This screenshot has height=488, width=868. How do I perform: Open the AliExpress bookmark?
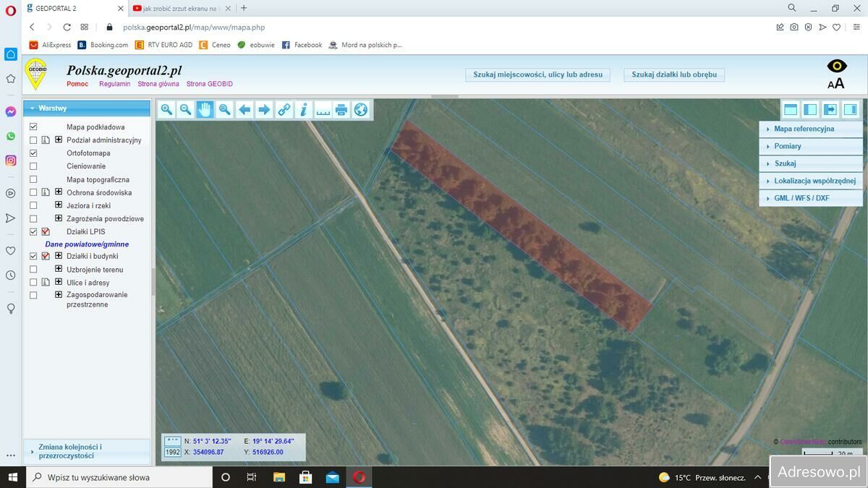tap(50, 45)
